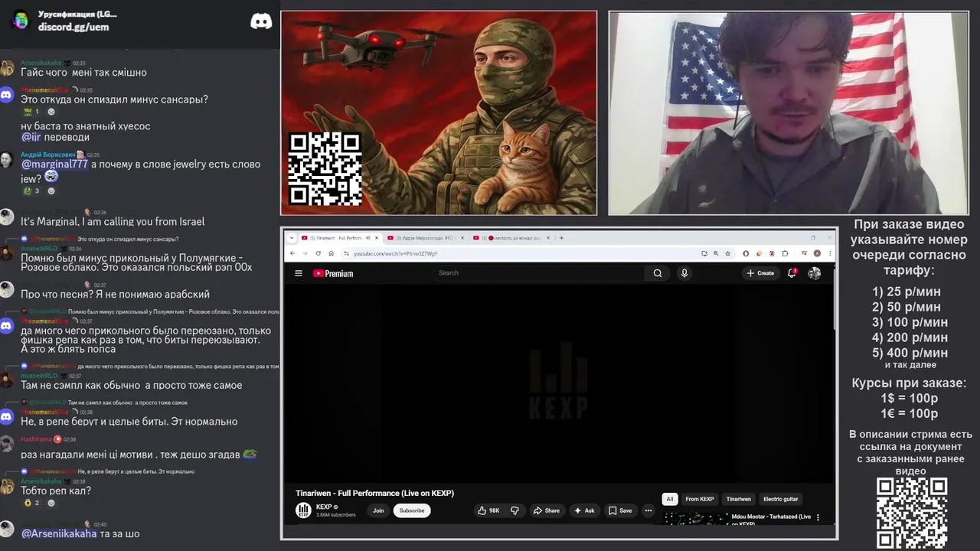Click the message 'Про что песня? Я не понимаю арабский'
Image resolution: width=980 pixels, height=551 pixels.
click(x=115, y=294)
